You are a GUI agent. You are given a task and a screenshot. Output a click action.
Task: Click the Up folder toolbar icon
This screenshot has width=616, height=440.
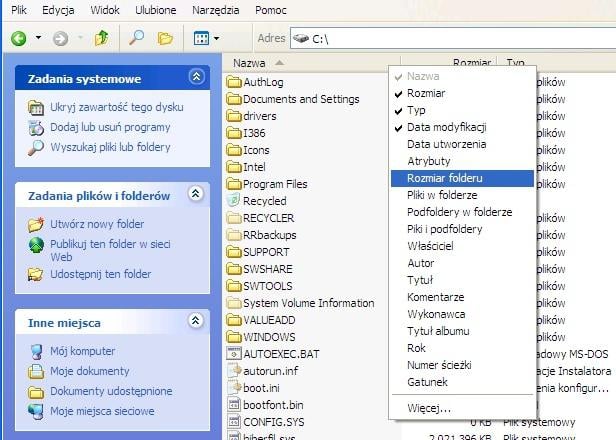(101, 38)
